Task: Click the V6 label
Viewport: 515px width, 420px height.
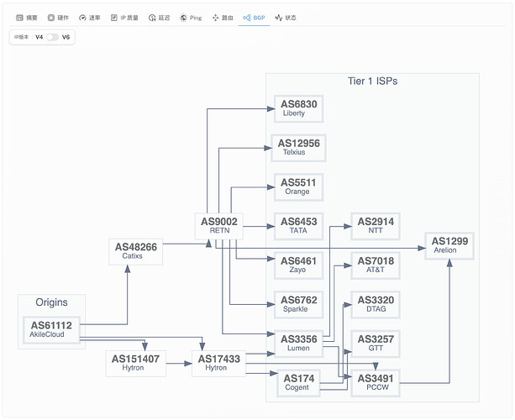Action: click(x=66, y=37)
